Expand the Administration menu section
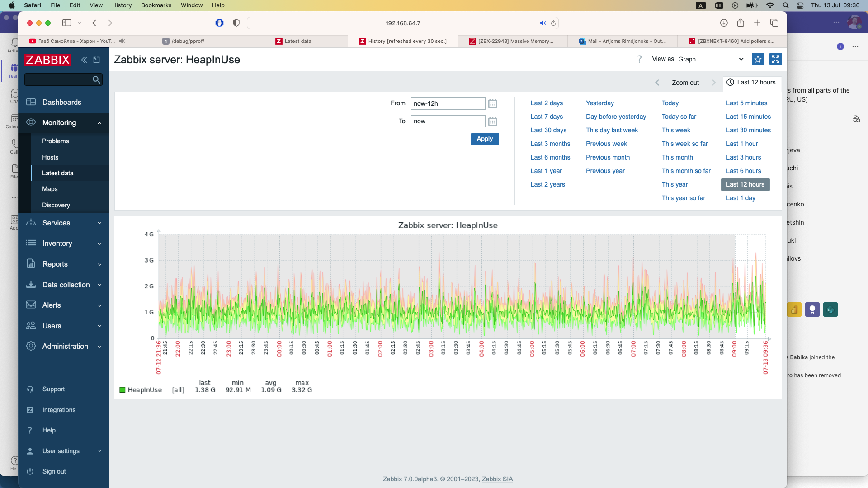The image size is (868, 488). pos(99,347)
